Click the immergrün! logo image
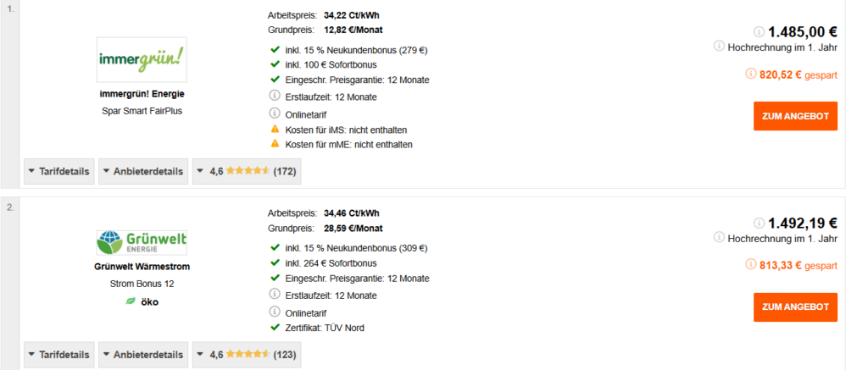The image size is (868, 370). (x=142, y=59)
